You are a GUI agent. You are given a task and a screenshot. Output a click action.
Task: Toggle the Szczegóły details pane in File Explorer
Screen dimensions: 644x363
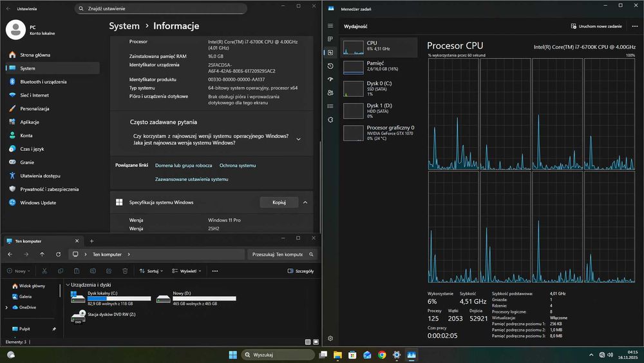click(301, 271)
